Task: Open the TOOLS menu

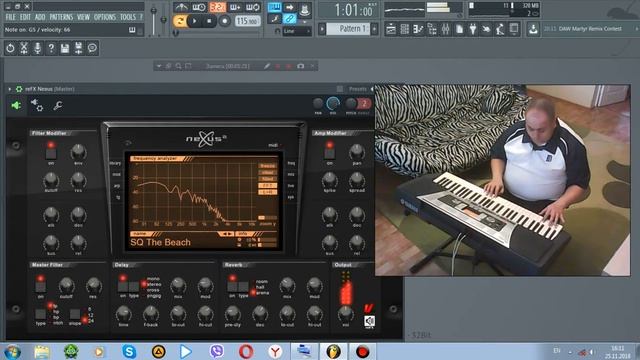Action: coord(127,17)
